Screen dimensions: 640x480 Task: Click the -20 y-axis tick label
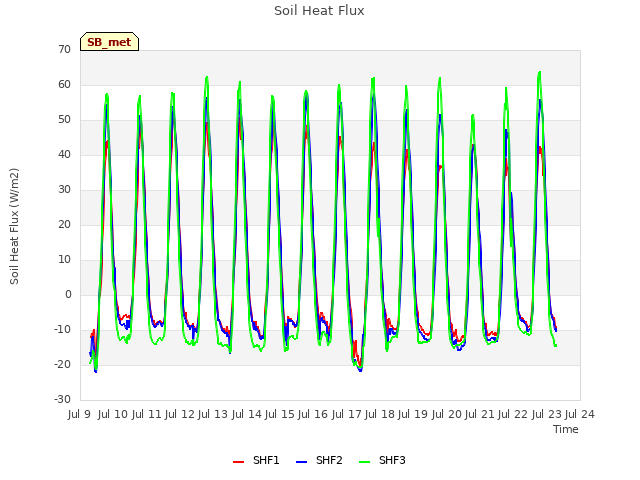point(63,364)
